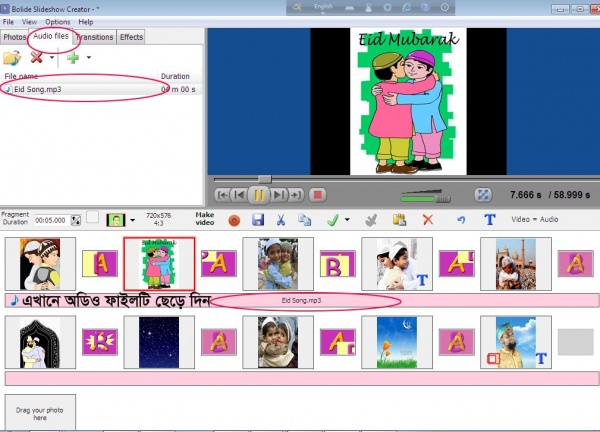Click the scissors cut icon

(281, 220)
